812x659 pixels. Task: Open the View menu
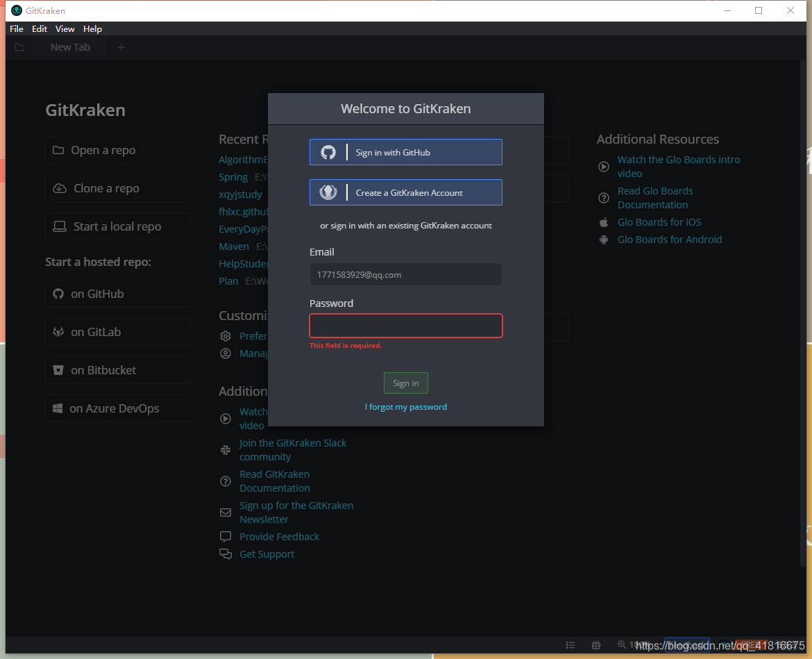(x=65, y=29)
